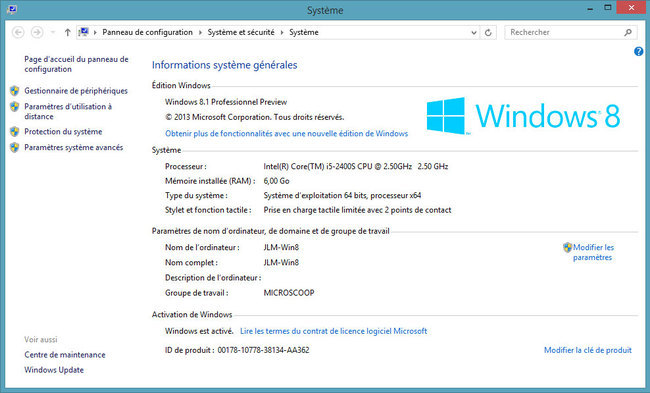The height and width of the screenshot is (393, 650).
Task: Open Windows Update link
Action: tap(54, 370)
